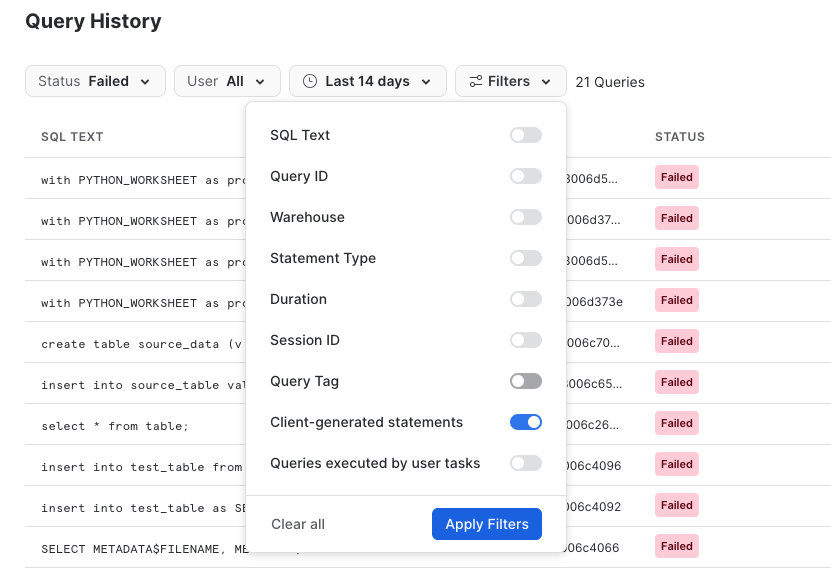Open the Last 14 days dropdown

coord(367,81)
